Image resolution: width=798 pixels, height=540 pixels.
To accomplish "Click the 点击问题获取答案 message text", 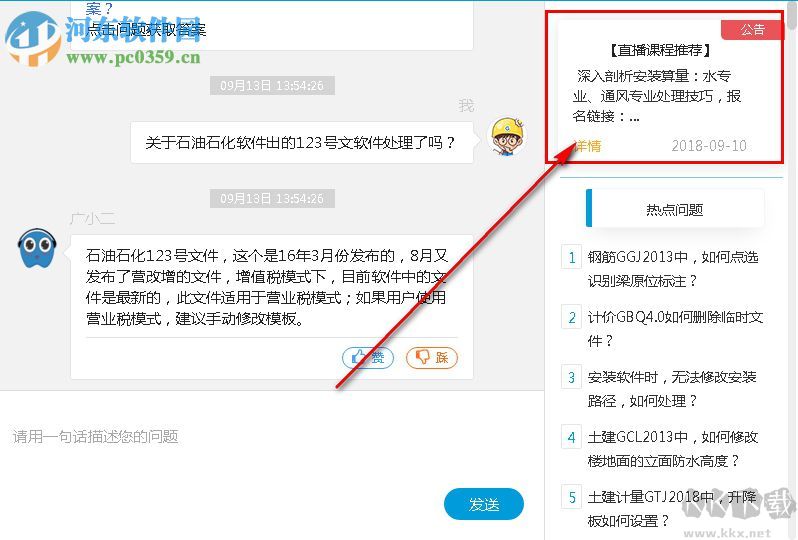I will (146, 30).
